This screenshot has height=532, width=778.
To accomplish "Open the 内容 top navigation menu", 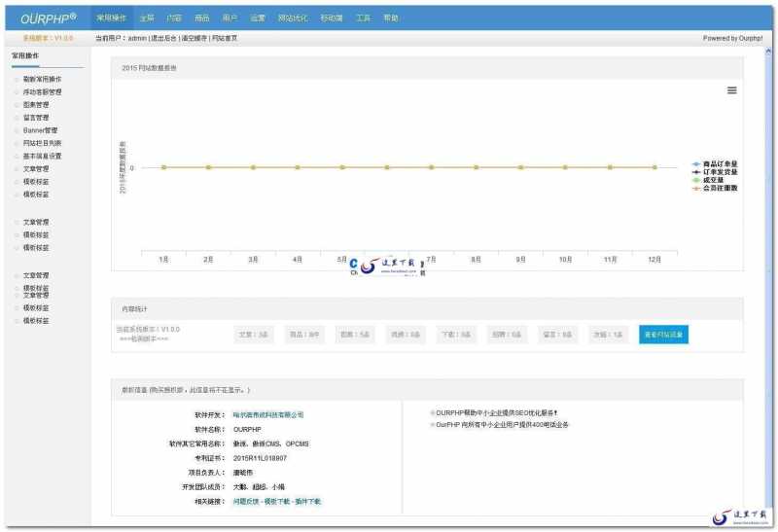I will (x=174, y=18).
